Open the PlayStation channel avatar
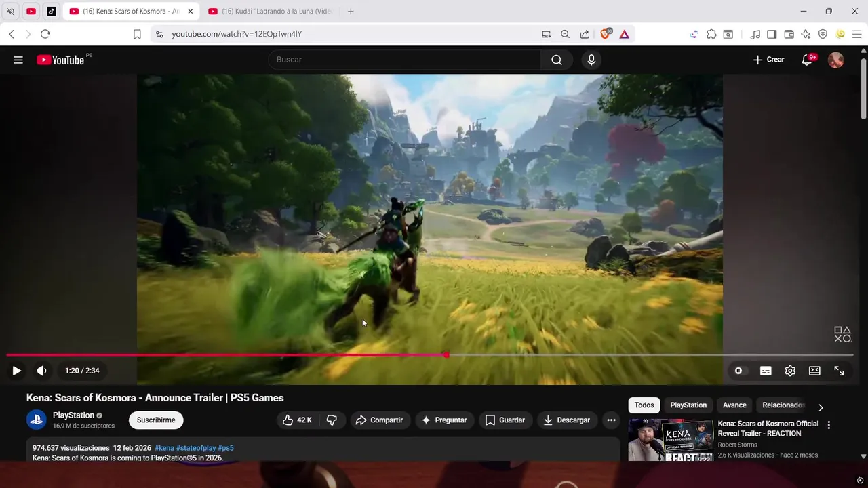 click(x=37, y=420)
